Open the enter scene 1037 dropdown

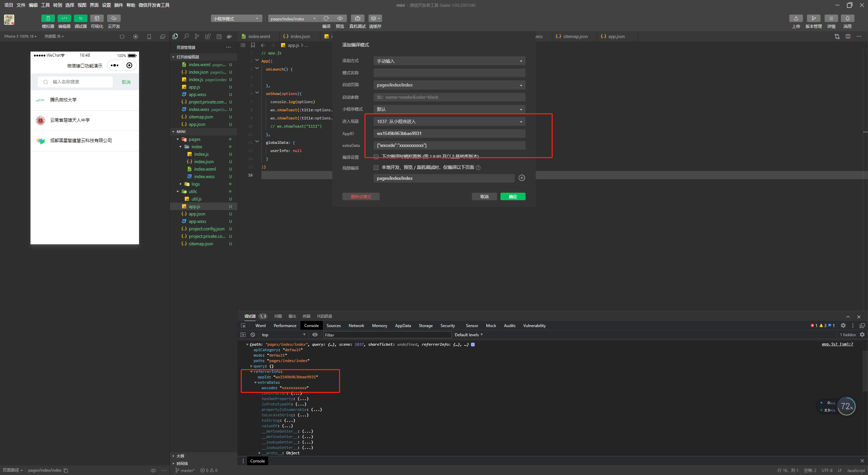point(449,121)
